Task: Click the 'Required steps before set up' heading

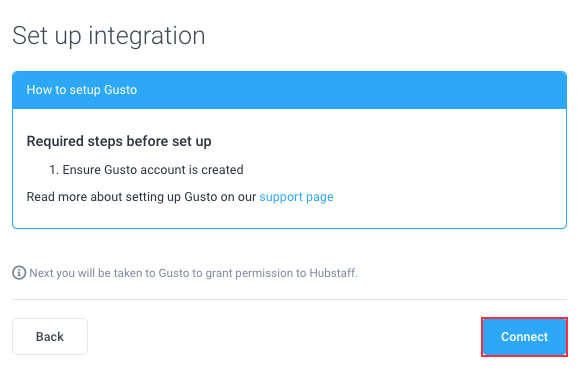Action: (x=119, y=141)
